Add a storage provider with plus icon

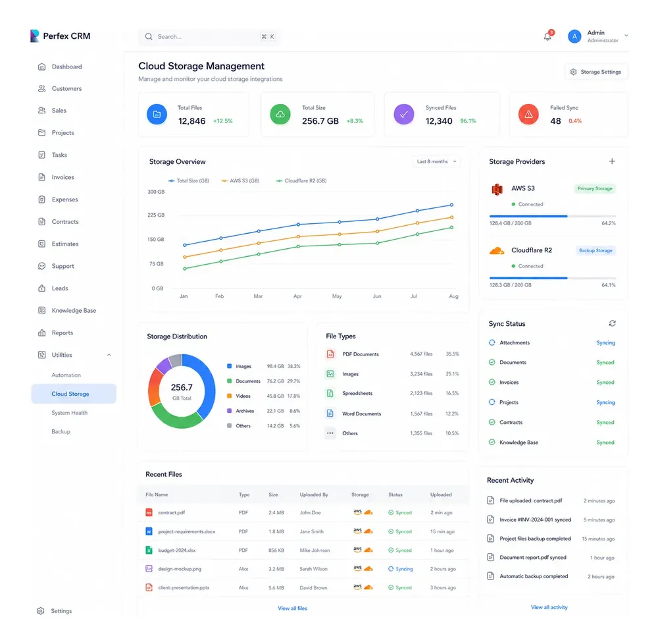point(612,161)
